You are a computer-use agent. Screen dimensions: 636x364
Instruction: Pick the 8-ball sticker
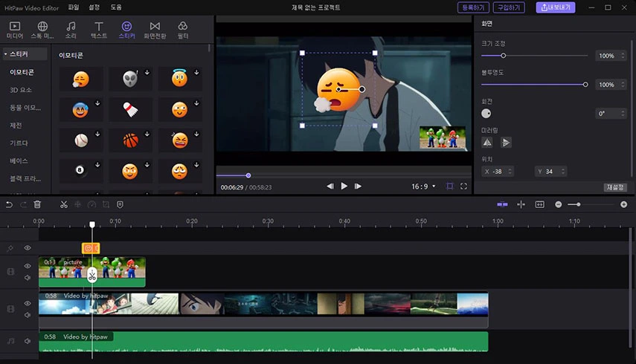click(80, 170)
